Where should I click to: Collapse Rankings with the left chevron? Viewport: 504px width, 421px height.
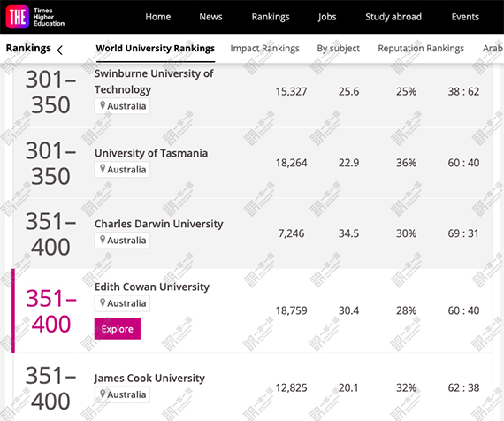pos(60,50)
